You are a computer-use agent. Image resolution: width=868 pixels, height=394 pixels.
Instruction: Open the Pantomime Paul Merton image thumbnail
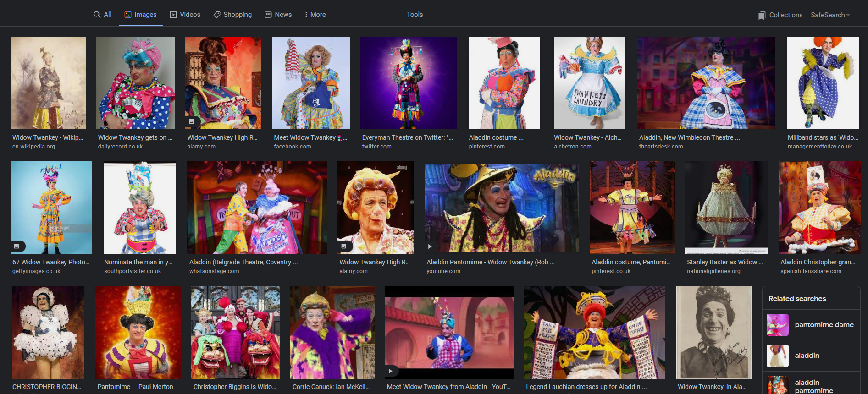click(138, 332)
